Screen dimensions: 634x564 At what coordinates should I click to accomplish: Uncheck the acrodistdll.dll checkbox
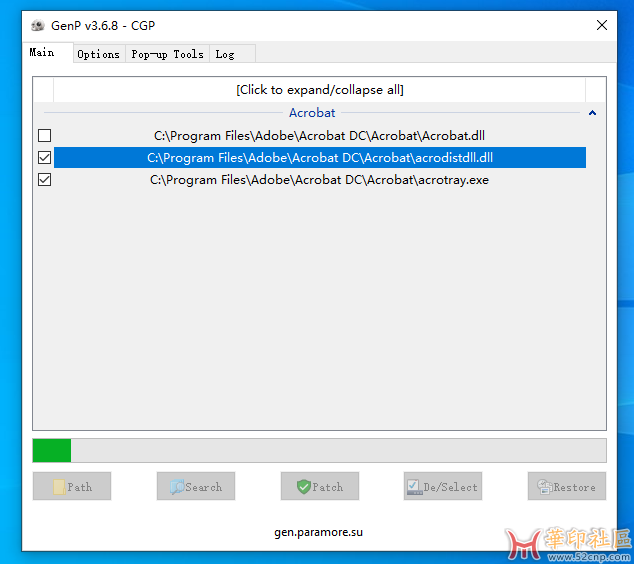click(44, 157)
